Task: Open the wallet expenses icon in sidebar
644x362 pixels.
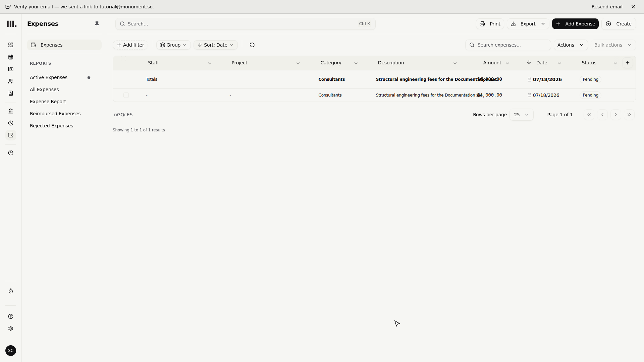Action: (11, 135)
